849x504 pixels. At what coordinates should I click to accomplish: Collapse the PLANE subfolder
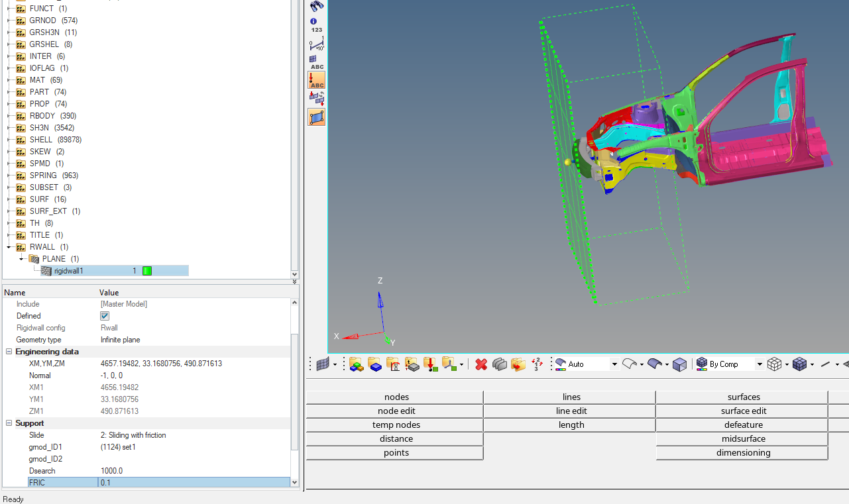point(22,259)
